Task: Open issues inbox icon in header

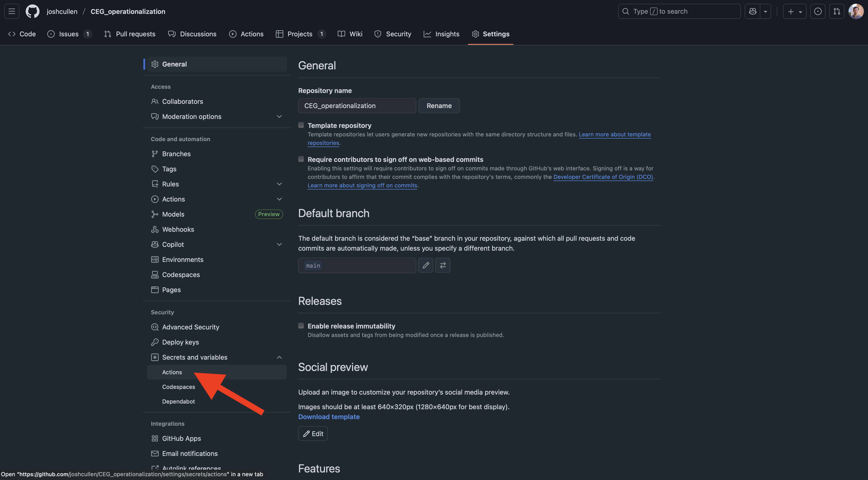Action: (x=817, y=12)
